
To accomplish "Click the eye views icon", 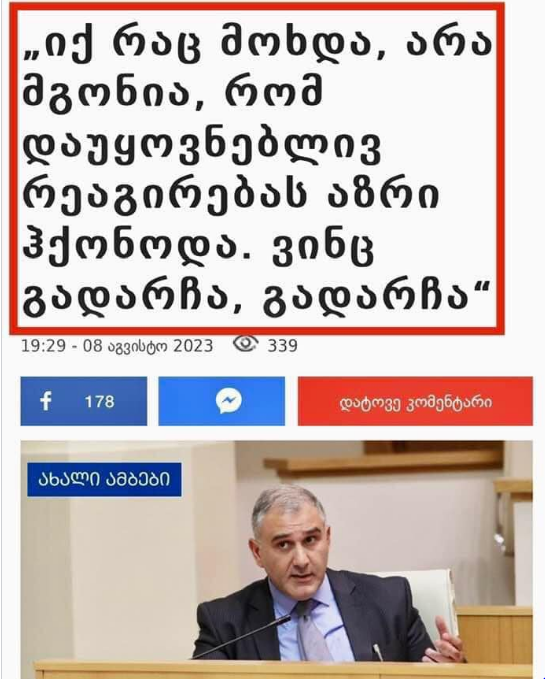I will [x=245, y=343].
